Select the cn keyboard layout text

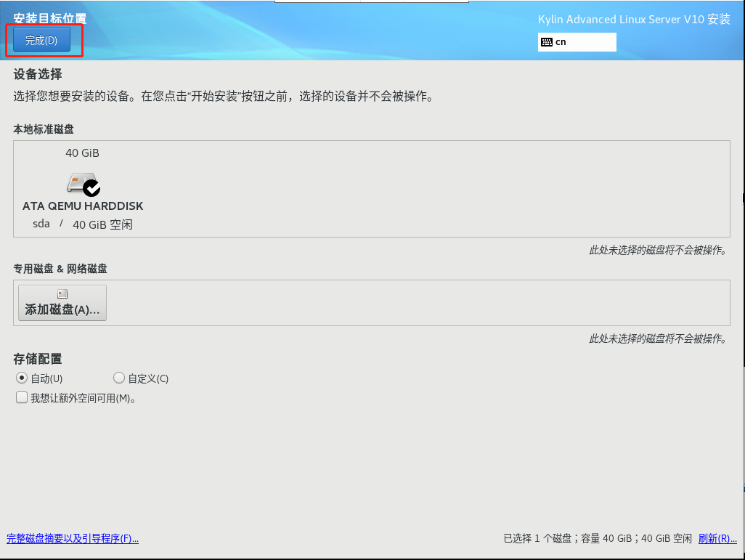[561, 42]
